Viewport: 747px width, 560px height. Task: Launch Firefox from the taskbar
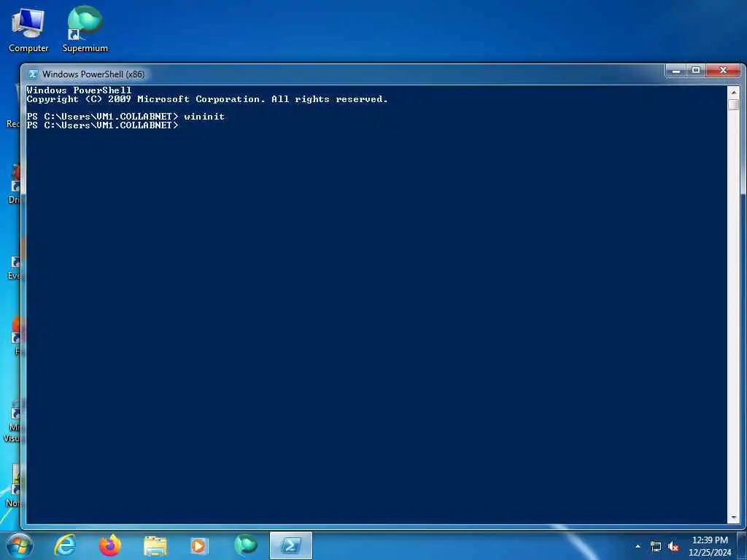(110, 545)
